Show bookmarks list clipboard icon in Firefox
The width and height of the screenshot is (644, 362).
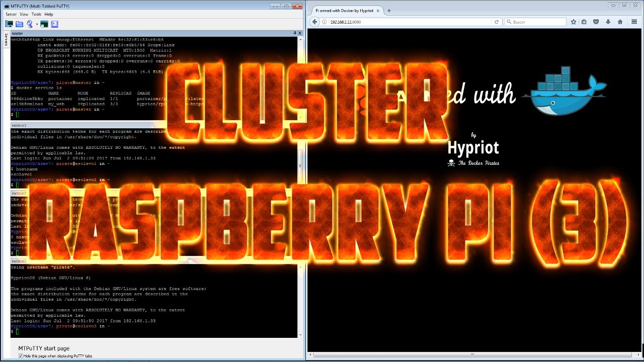click(x=584, y=22)
